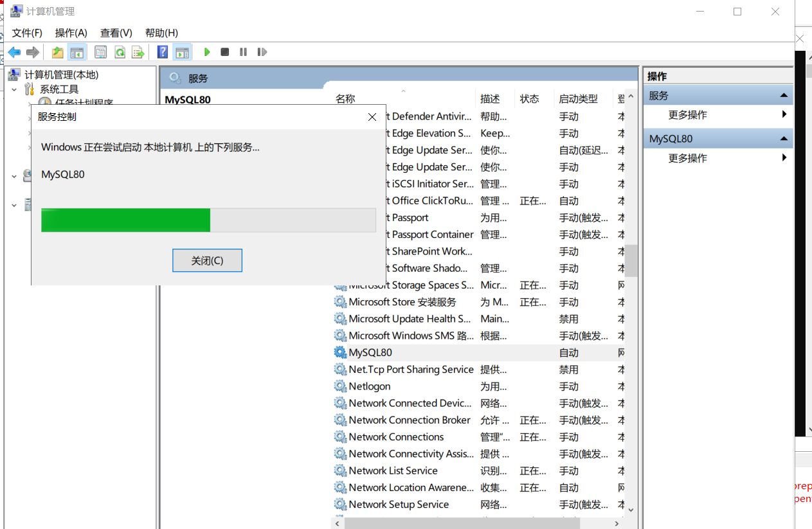
Task: Select the Netlogon service row
Action: tap(479, 386)
